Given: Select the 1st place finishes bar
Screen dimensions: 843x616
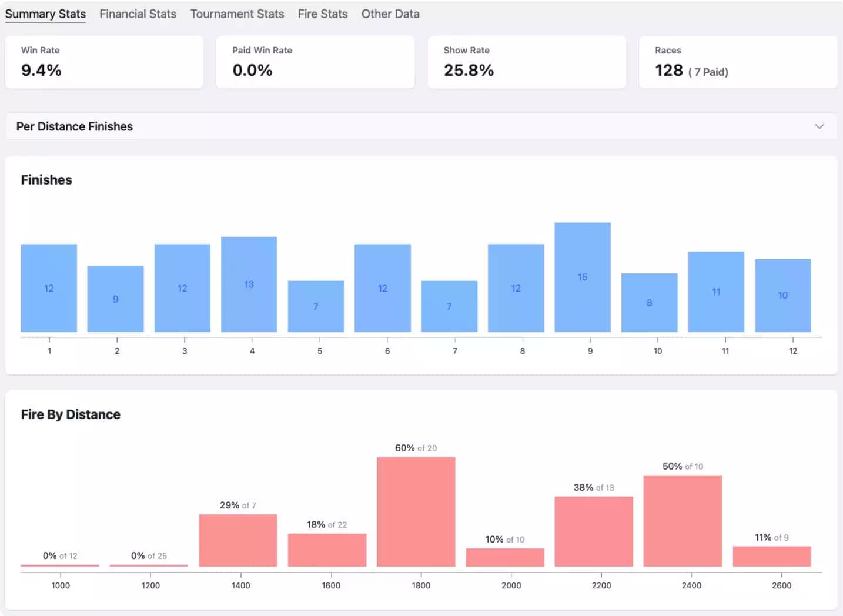Looking at the screenshot, I should [49, 288].
